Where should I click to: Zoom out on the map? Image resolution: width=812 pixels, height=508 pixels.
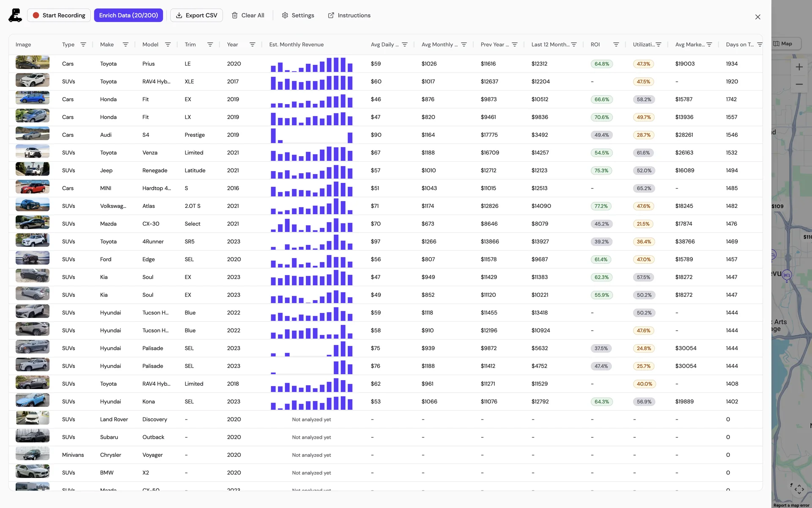coord(799,84)
